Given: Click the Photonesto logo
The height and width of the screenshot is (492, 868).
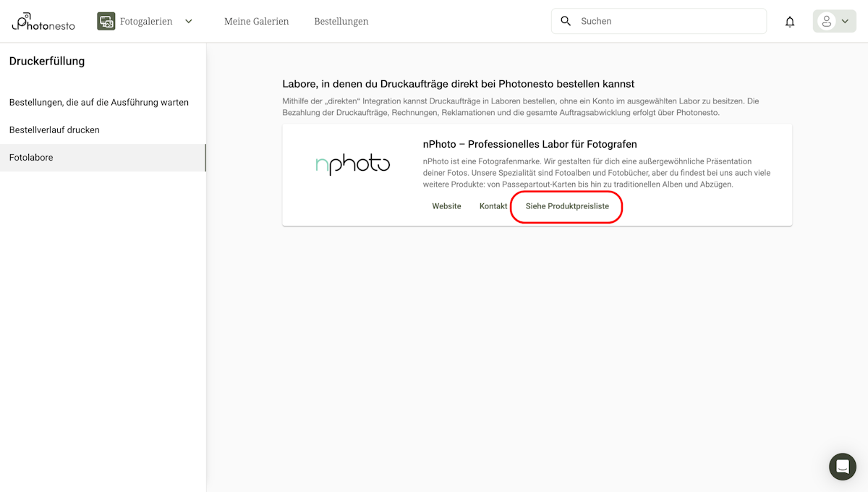Looking at the screenshot, I should pyautogui.click(x=42, y=21).
